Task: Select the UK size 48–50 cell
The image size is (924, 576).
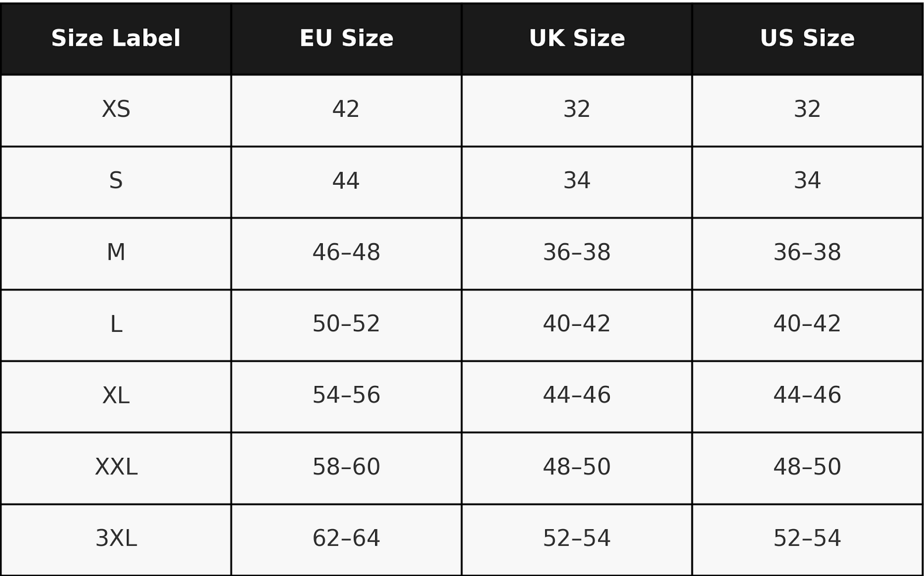Action: tap(577, 468)
